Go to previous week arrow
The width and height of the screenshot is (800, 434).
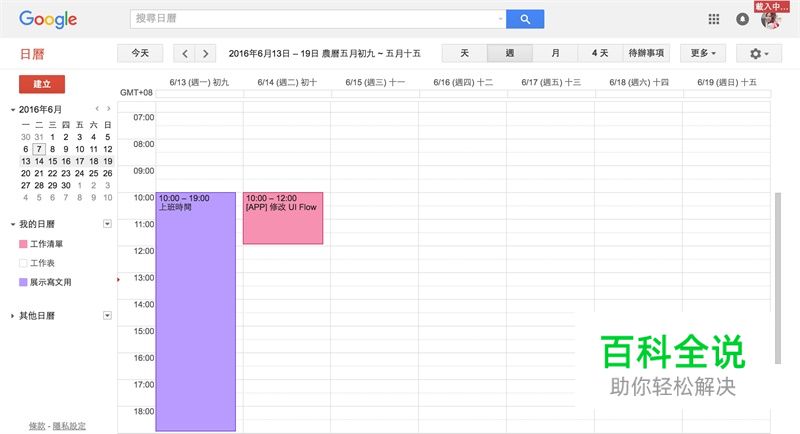click(x=185, y=54)
